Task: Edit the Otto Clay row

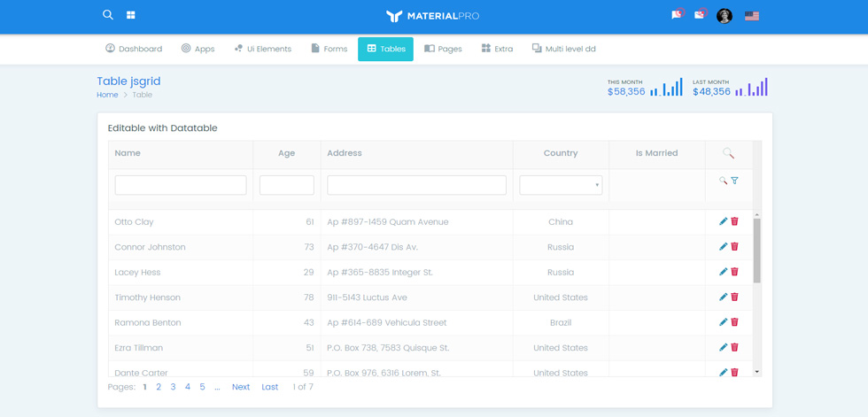Action: coord(723,221)
